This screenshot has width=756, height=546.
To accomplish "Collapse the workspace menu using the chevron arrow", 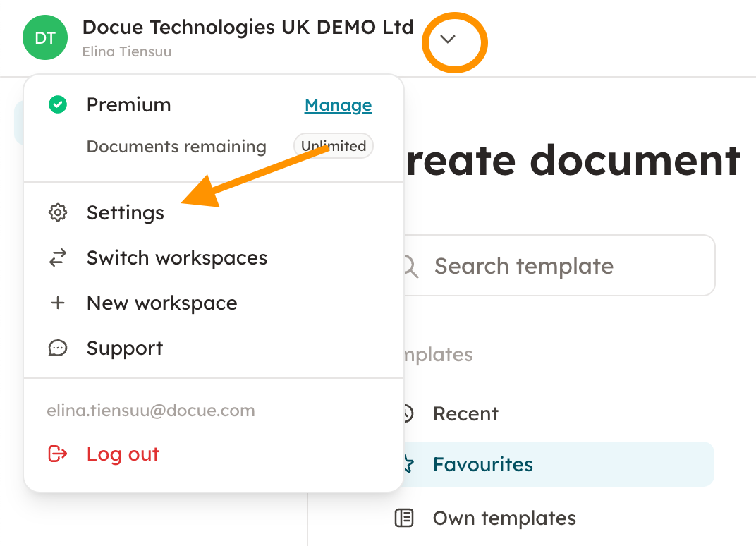I will point(448,40).
